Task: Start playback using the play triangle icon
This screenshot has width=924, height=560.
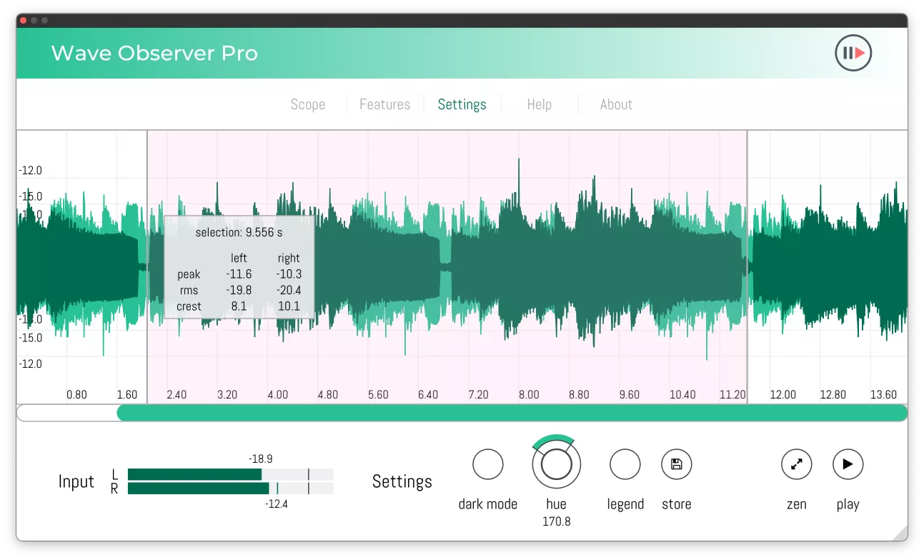Action: click(x=848, y=464)
